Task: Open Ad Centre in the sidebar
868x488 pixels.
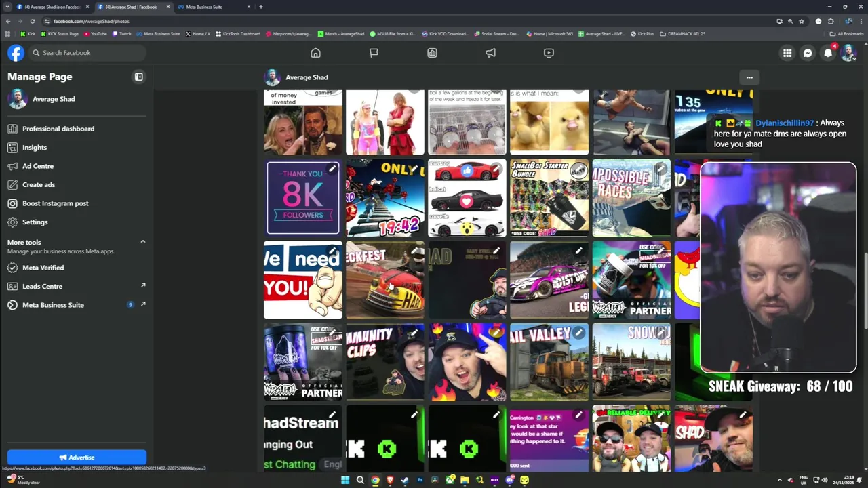Action: [77, 166]
